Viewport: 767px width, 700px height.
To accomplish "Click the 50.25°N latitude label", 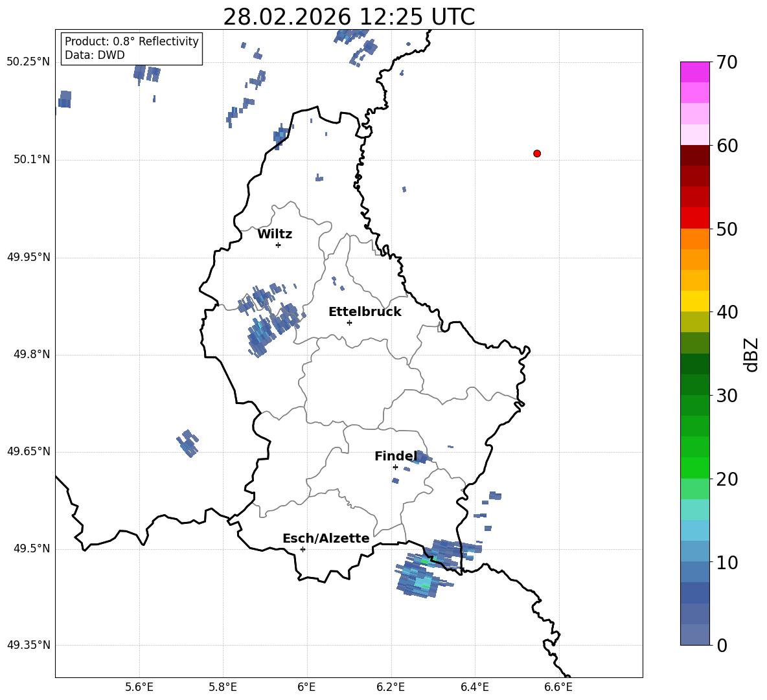I will pyautogui.click(x=29, y=62).
